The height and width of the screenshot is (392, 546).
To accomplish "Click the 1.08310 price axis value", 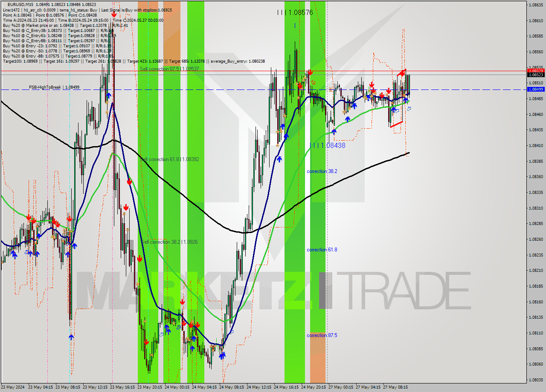I will pyautogui.click(x=535, y=208).
